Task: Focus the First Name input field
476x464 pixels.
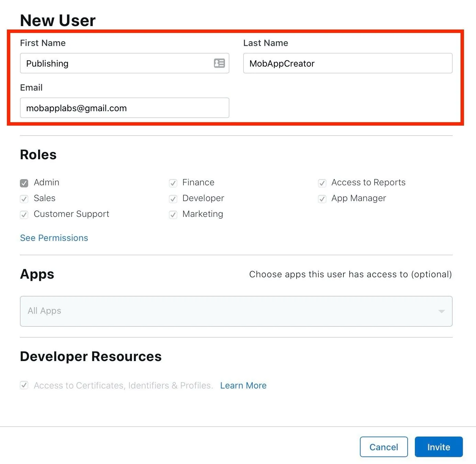Action: coord(125,63)
